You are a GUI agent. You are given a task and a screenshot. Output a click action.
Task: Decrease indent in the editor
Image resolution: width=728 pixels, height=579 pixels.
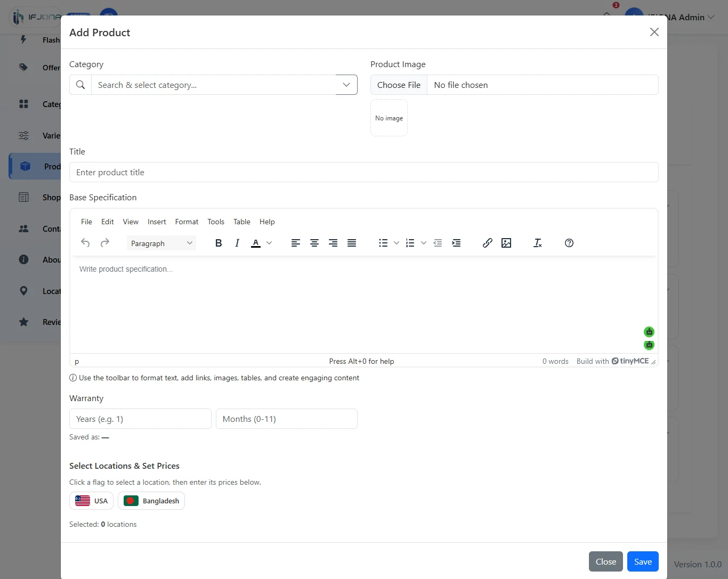[x=438, y=243]
